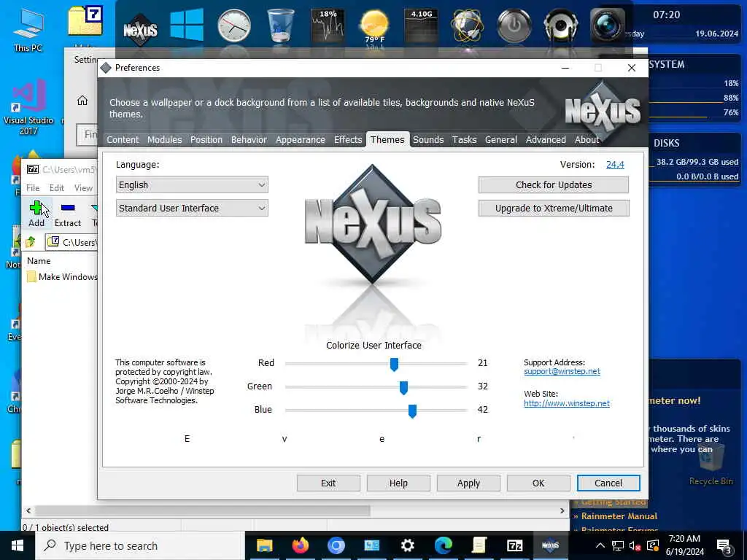Open the Start menu
Screen dimensions: 747x560
[x=18, y=545]
